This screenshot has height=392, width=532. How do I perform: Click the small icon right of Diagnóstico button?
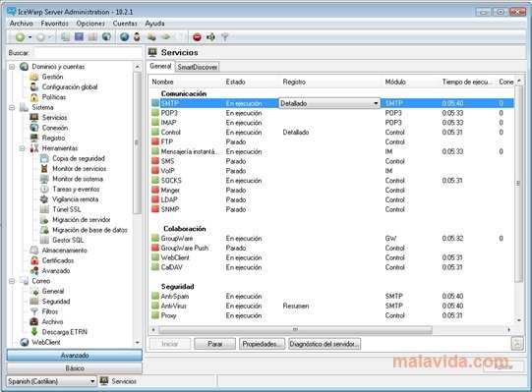(x=516, y=344)
